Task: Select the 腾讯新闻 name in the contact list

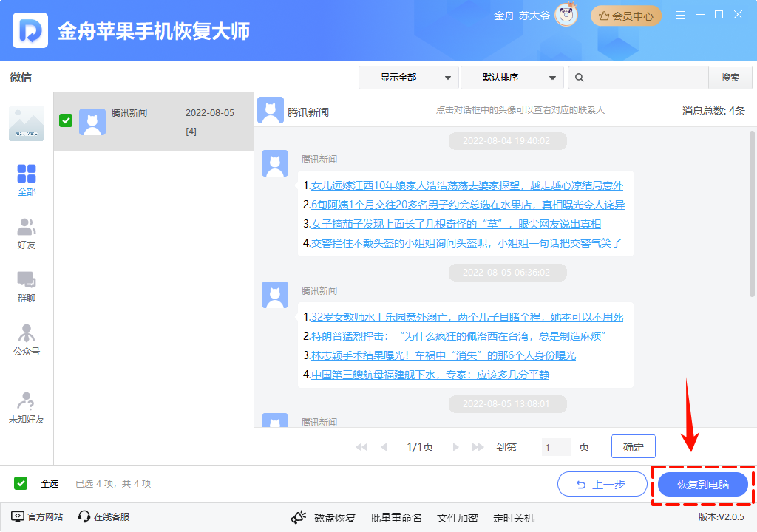Action: point(129,112)
